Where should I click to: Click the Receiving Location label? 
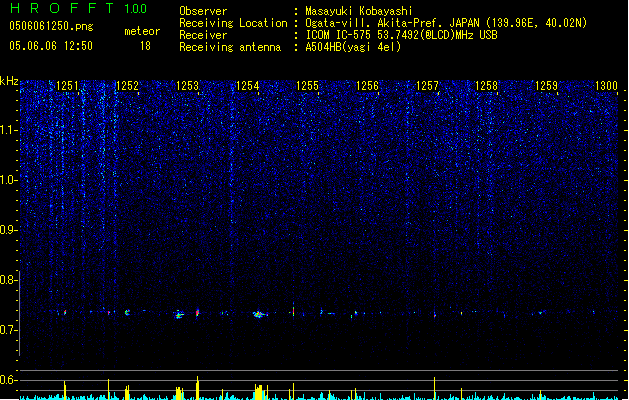point(233,23)
